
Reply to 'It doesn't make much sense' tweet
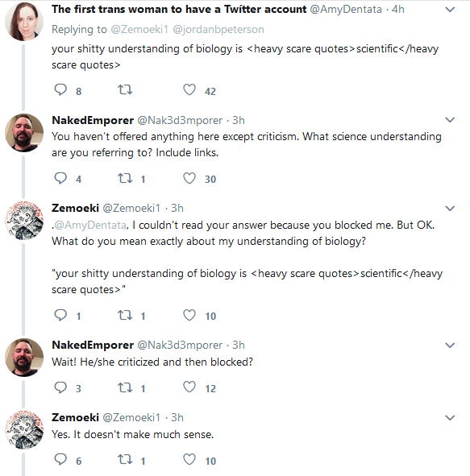click(60, 460)
